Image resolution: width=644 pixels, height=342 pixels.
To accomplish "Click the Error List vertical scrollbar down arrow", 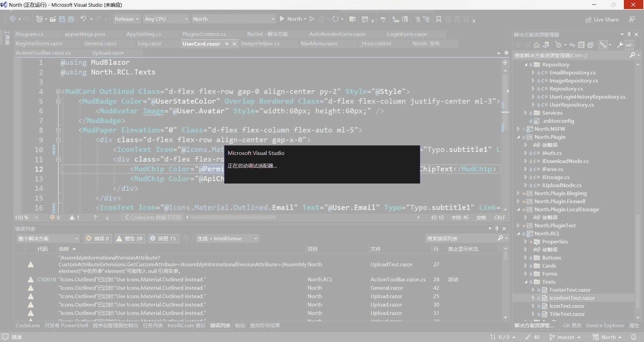I will point(505,318).
